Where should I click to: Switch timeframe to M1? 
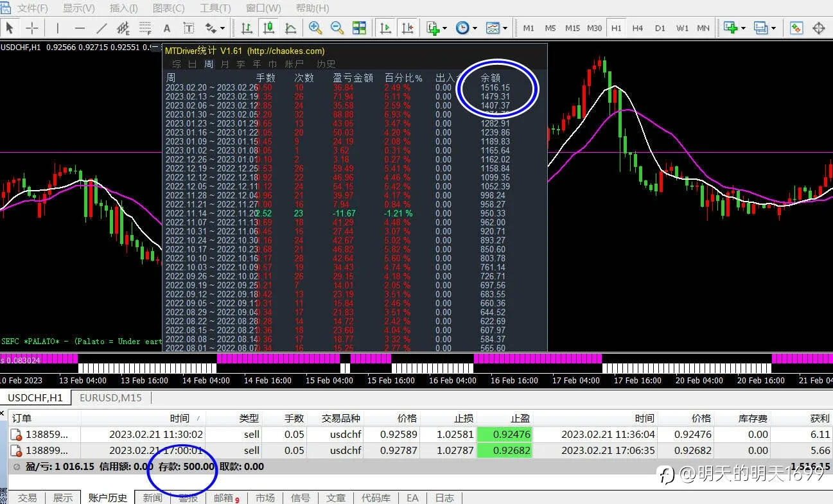529,28
